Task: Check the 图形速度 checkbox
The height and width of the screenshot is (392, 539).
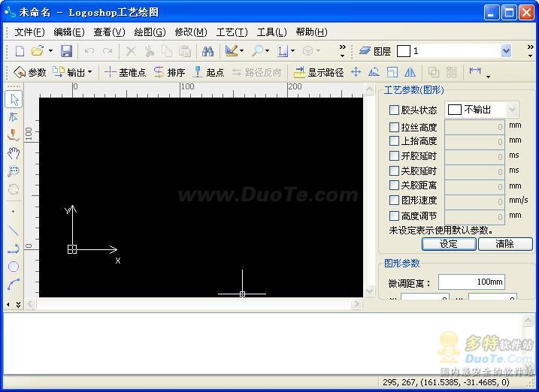Action: [x=394, y=201]
